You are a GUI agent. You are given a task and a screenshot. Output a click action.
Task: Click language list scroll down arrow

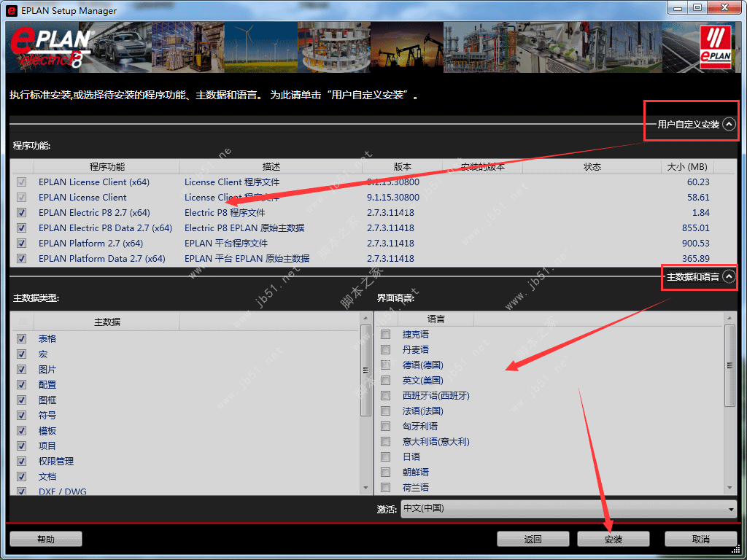729,488
